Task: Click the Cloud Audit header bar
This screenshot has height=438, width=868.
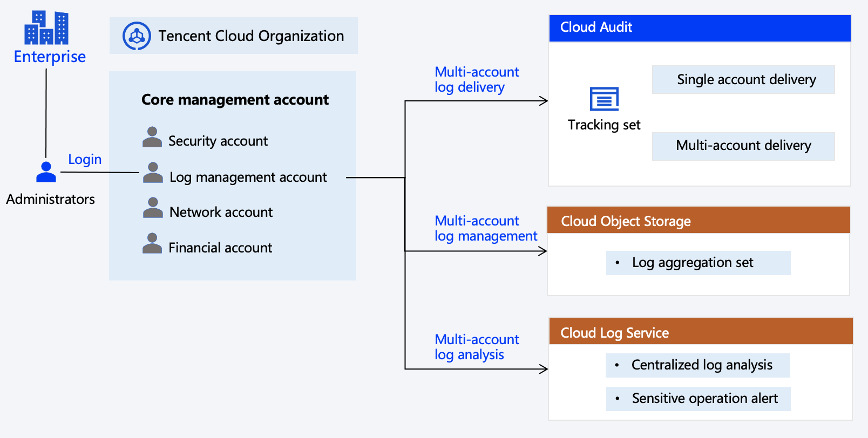Action: pyautogui.click(x=700, y=28)
